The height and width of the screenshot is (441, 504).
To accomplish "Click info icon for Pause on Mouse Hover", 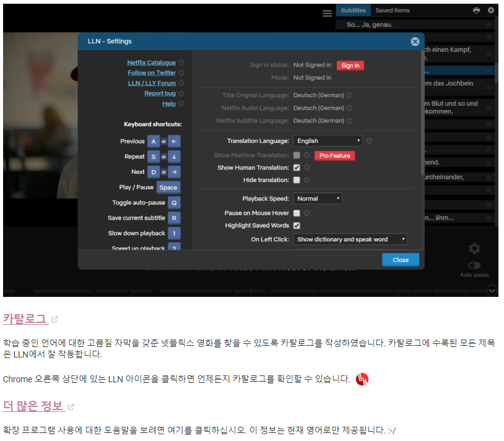I will tap(306, 213).
